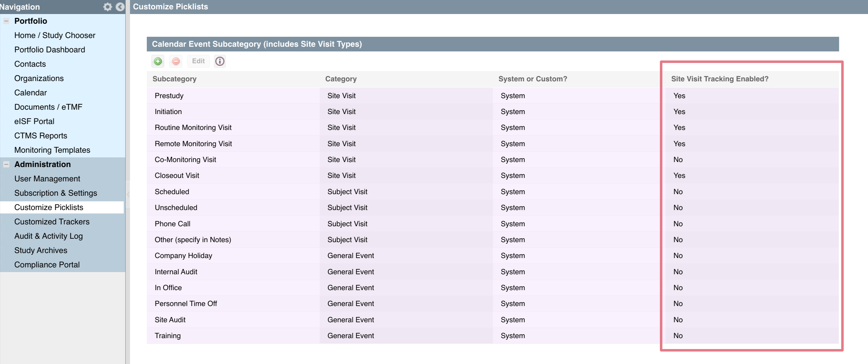Screen dimensions: 868x364
Task: Click the red remove subcategory icon
Action: 175,61
